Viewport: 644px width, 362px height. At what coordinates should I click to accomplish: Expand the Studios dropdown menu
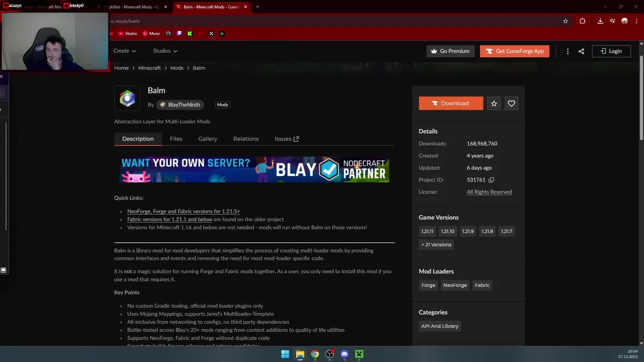click(165, 51)
